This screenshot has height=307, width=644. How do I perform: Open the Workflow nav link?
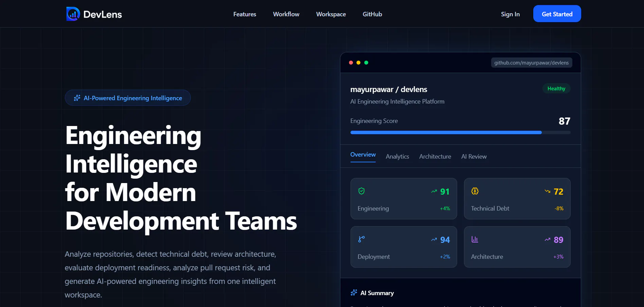point(286,14)
